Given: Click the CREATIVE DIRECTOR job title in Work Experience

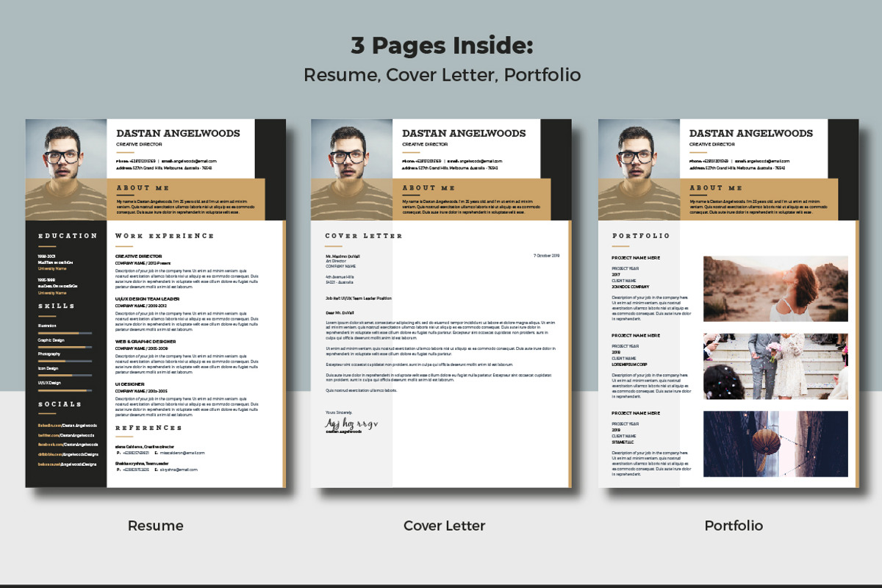Looking at the screenshot, I should [140, 257].
